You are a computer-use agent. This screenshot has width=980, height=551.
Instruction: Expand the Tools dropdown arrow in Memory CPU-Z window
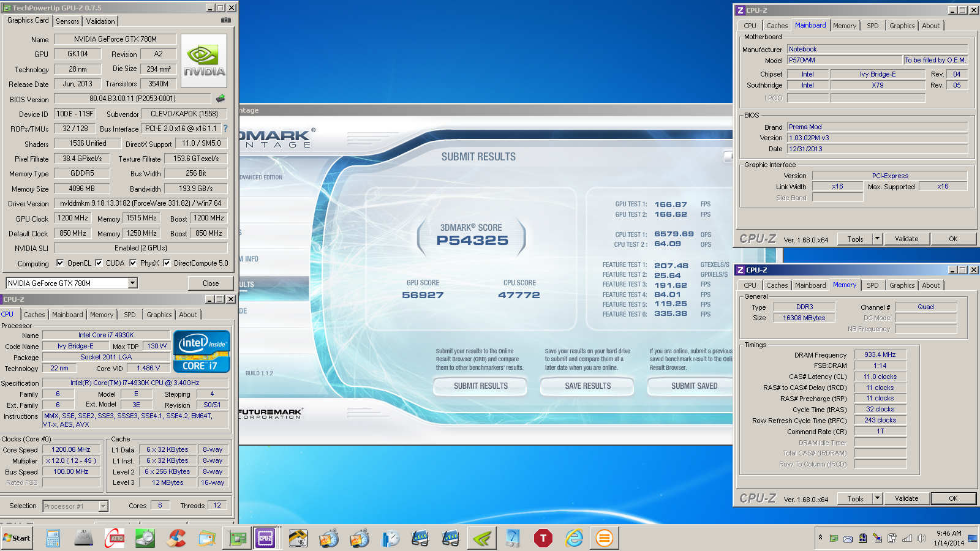point(877,498)
